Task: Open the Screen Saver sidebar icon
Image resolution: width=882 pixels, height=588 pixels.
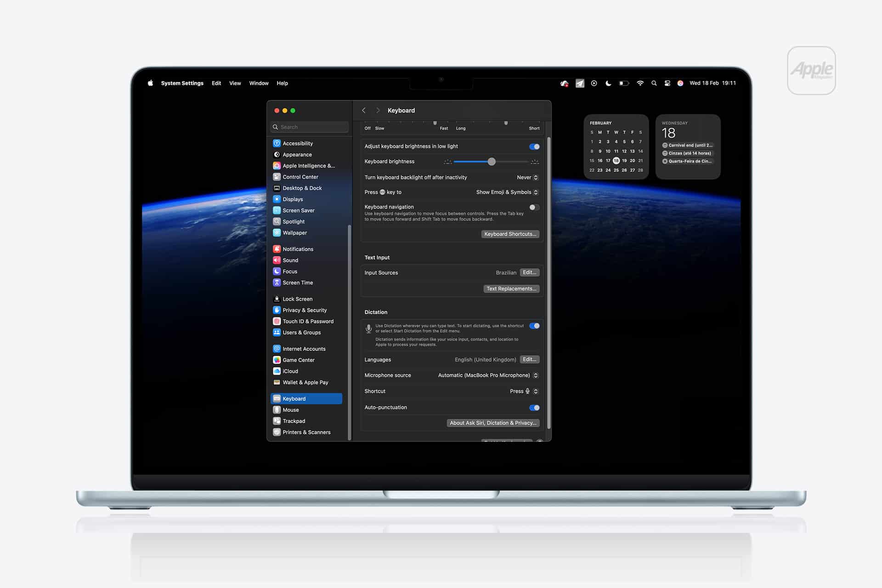Action: pos(277,210)
